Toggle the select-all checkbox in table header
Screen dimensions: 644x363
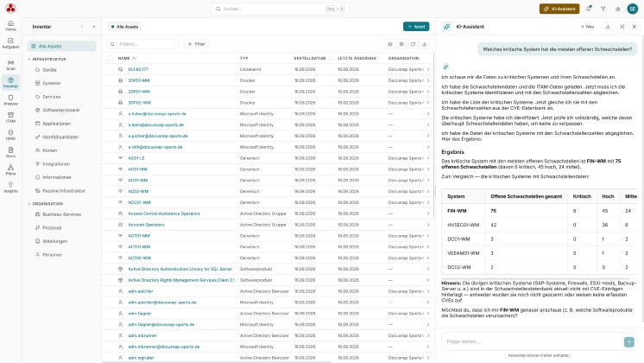(x=110, y=59)
